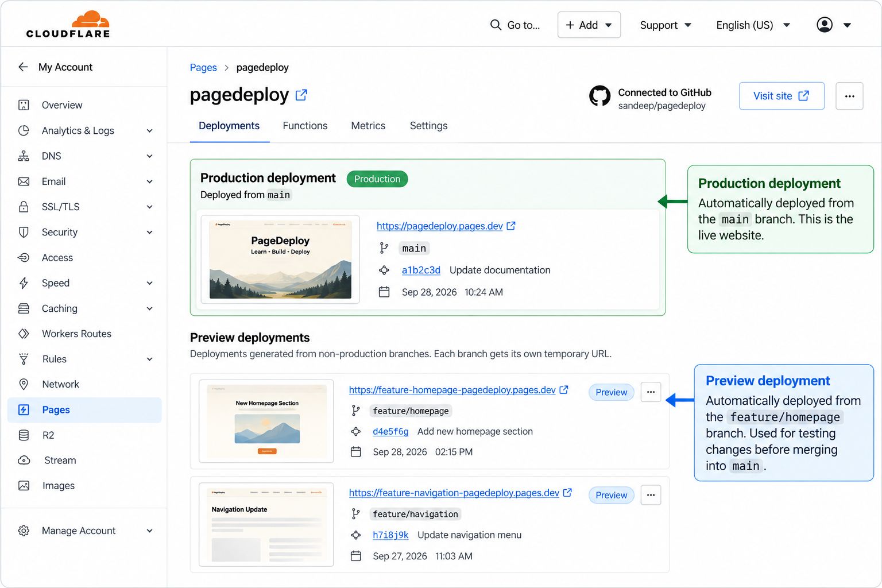Click the DNS network icon

[24, 156]
